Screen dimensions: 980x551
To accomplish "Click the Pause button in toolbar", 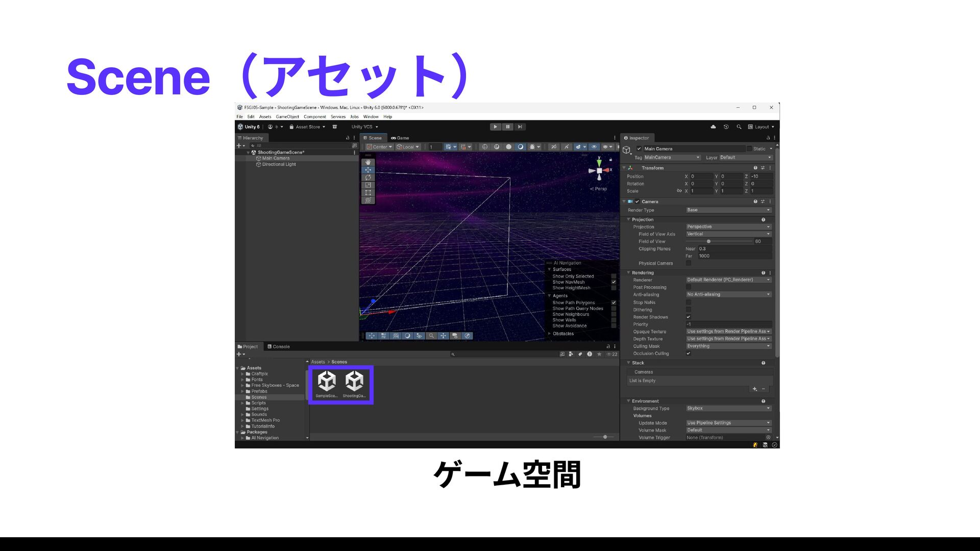I will (x=507, y=127).
